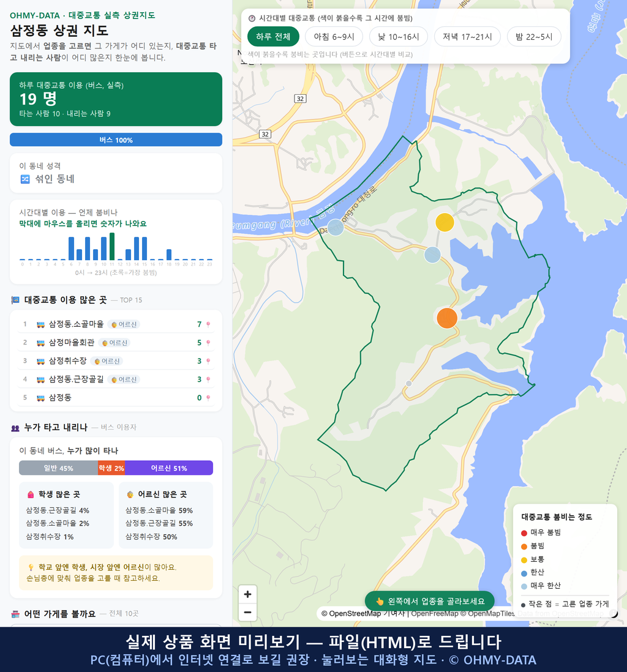Open the OpenFreeMap attribution link
The image size is (627, 672).
tap(435, 614)
